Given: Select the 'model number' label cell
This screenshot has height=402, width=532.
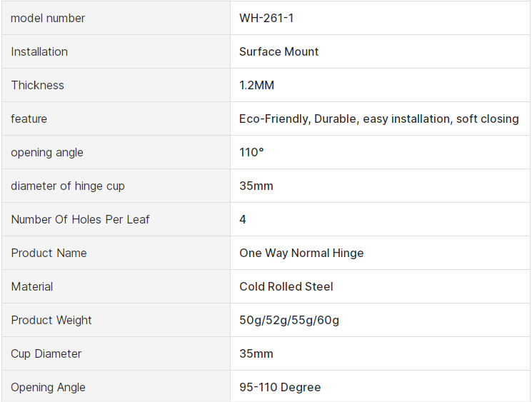Looking at the screenshot, I should point(48,18).
